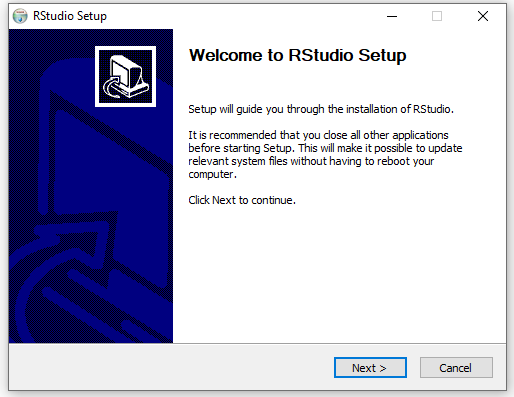Click the "RStudio Setup" window title text
The height and width of the screenshot is (397, 514).
[x=70, y=16]
